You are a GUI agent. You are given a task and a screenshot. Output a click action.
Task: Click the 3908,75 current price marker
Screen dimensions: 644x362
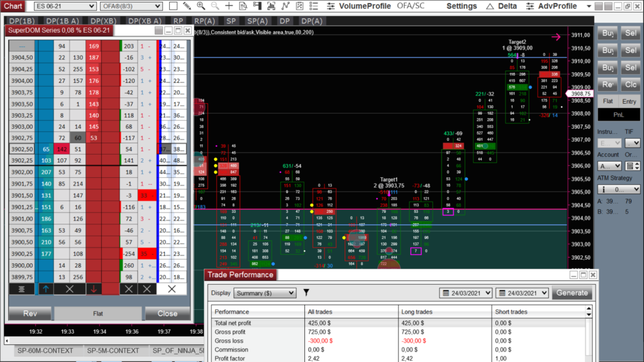click(x=580, y=94)
